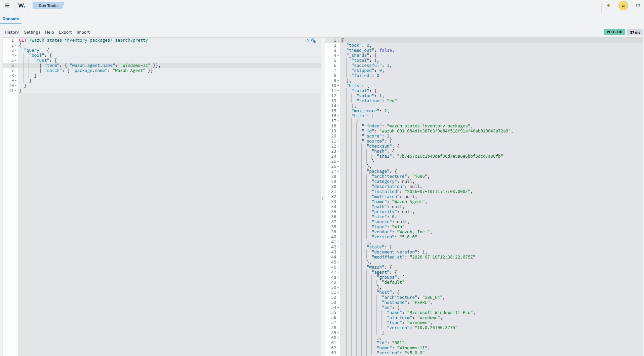
Task: Collapse the "state" fold at line 42
Action: (x=338, y=247)
